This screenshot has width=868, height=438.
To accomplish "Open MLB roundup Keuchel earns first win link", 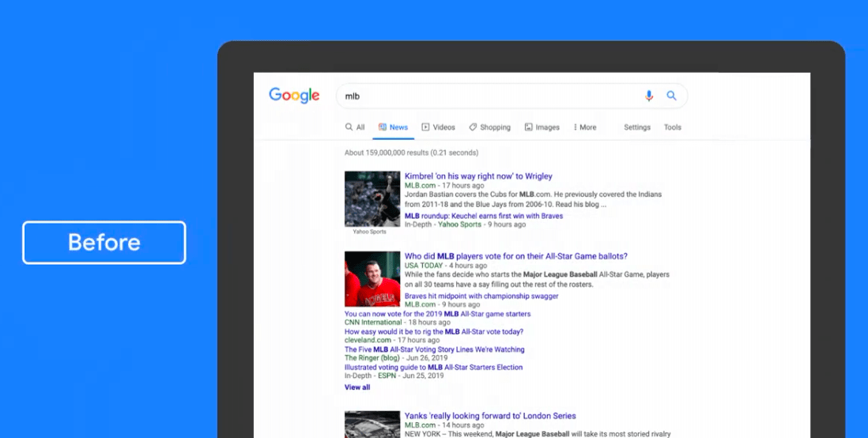I will [x=484, y=216].
